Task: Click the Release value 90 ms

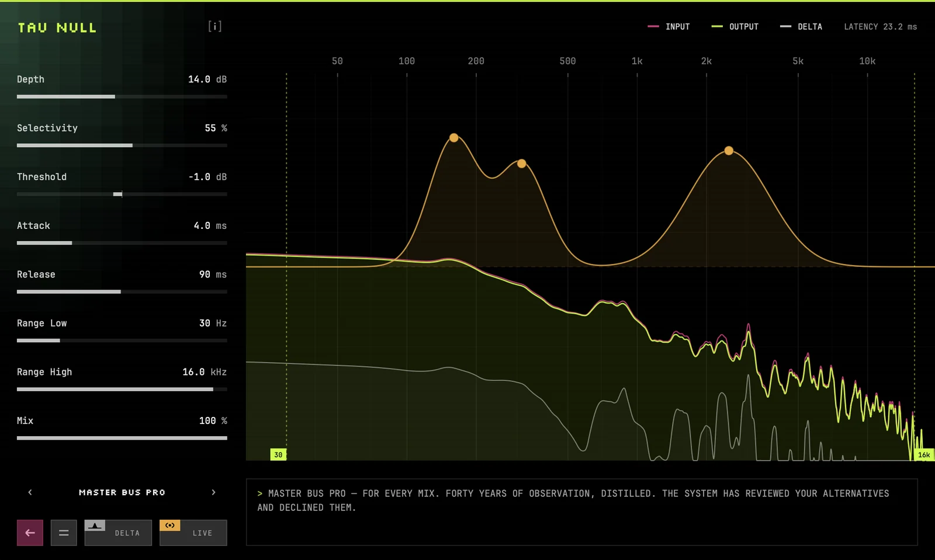Action: pos(213,274)
